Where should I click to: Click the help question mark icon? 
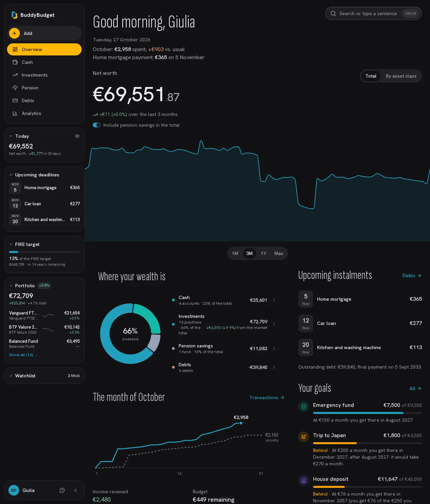(62, 490)
